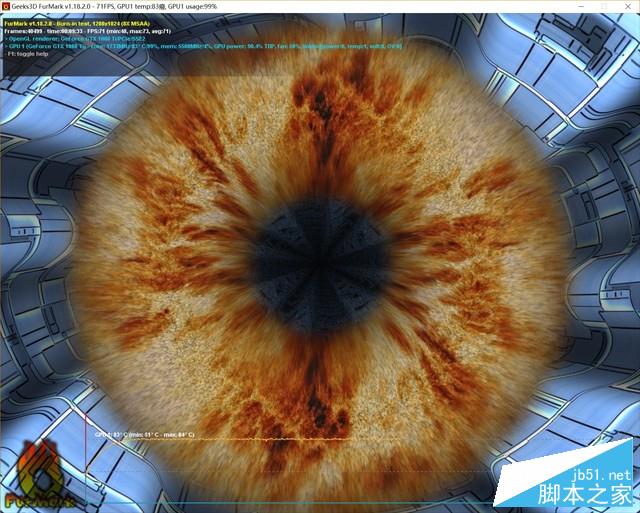Screen dimensions: 640x513
Task: Click the FurMark flame logo in the render view
Action: coord(40,475)
